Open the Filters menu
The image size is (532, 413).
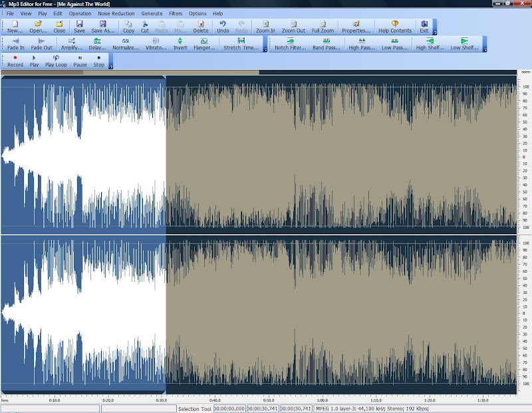click(175, 13)
